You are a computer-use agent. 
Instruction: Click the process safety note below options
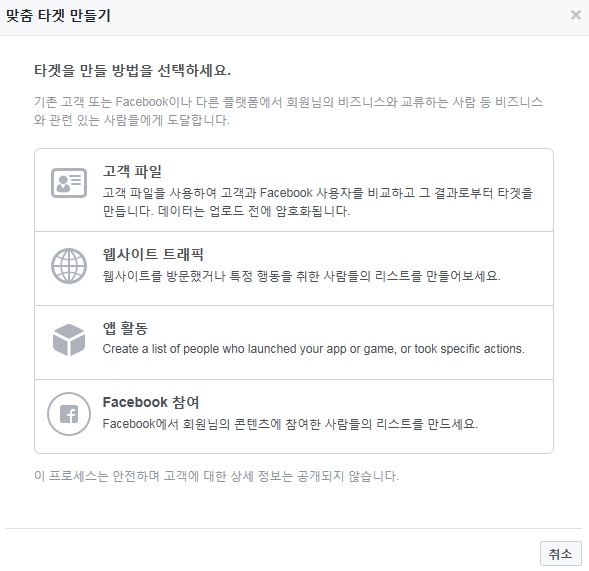(x=216, y=476)
